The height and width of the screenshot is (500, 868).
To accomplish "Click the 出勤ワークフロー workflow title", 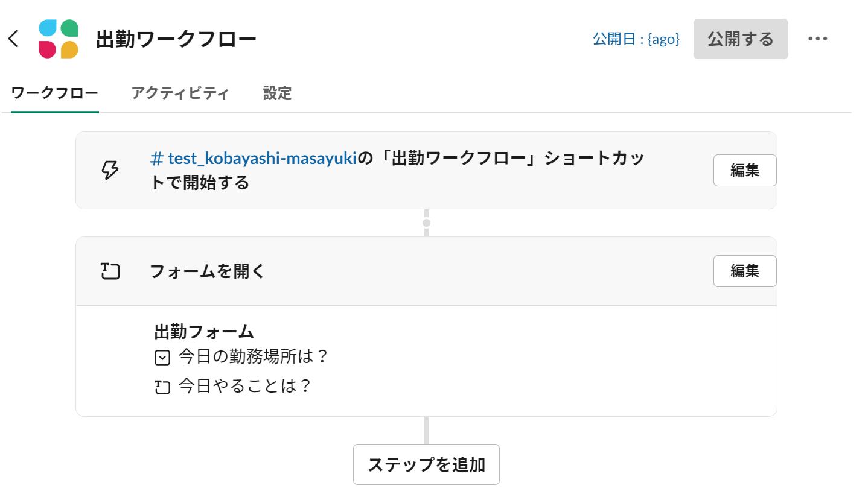I will pos(176,39).
